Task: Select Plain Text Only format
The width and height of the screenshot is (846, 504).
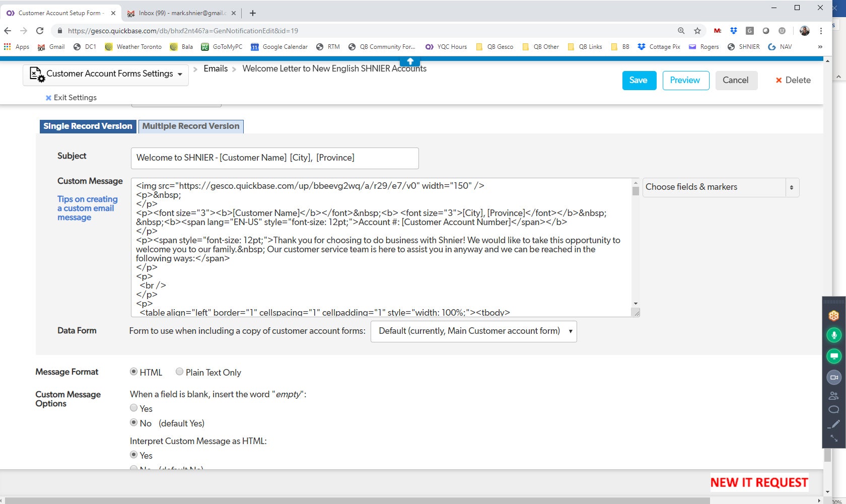Action: click(179, 372)
